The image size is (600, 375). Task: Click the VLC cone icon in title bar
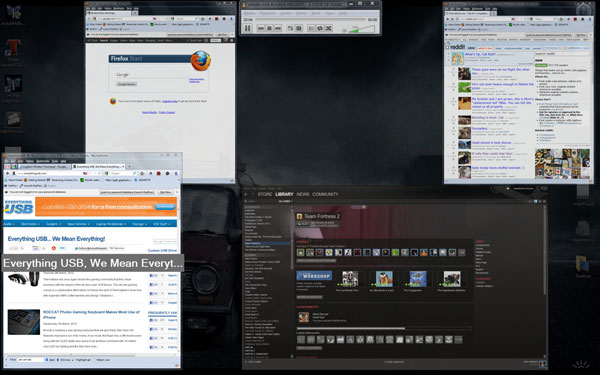(244, 4)
